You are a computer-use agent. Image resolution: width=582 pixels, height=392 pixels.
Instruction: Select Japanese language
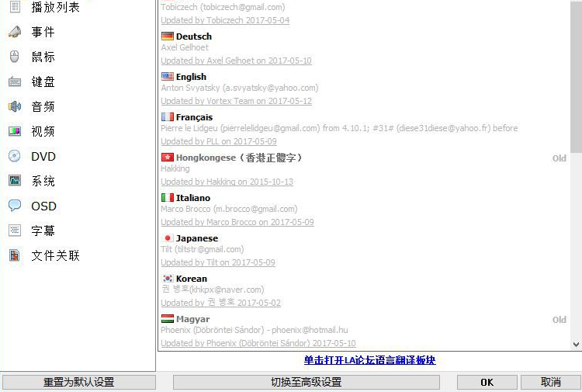click(x=197, y=238)
